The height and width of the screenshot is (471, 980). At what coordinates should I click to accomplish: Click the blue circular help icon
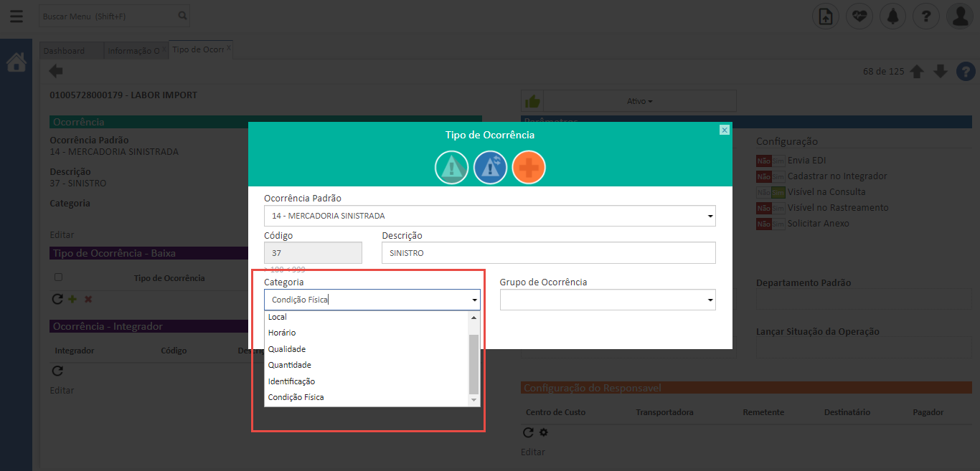click(x=966, y=72)
